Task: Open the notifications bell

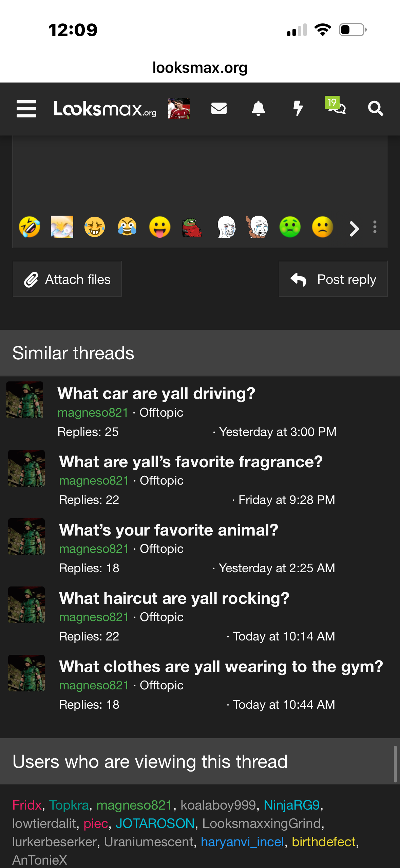Action: [258, 109]
